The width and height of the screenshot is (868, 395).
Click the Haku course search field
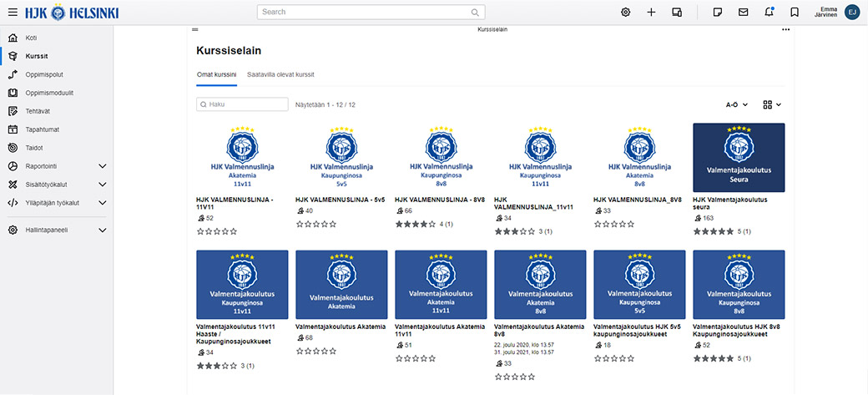(x=243, y=104)
